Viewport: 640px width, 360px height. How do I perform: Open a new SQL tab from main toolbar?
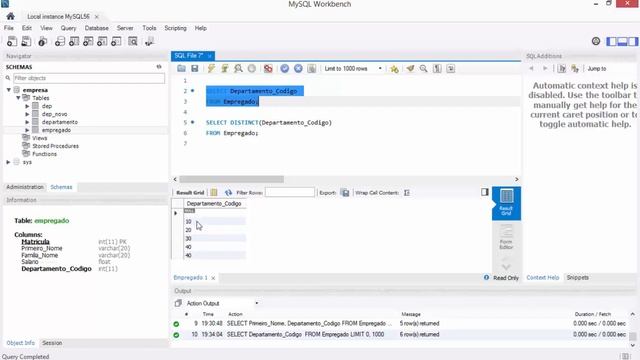[12, 41]
